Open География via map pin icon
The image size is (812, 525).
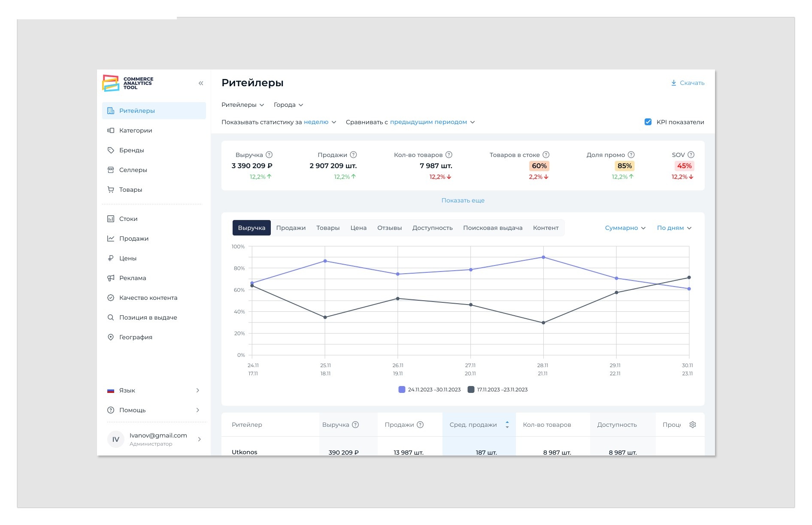(x=111, y=337)
